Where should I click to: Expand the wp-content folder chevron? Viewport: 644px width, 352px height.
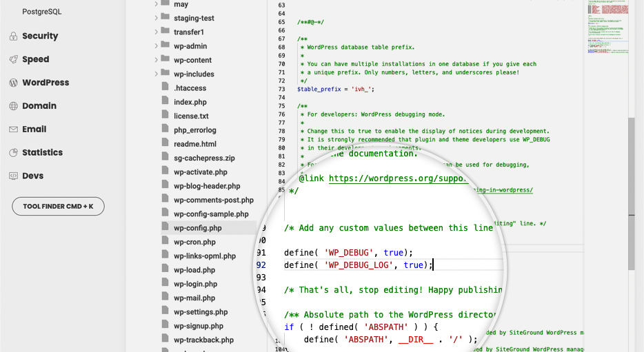(x=156, y=60)
